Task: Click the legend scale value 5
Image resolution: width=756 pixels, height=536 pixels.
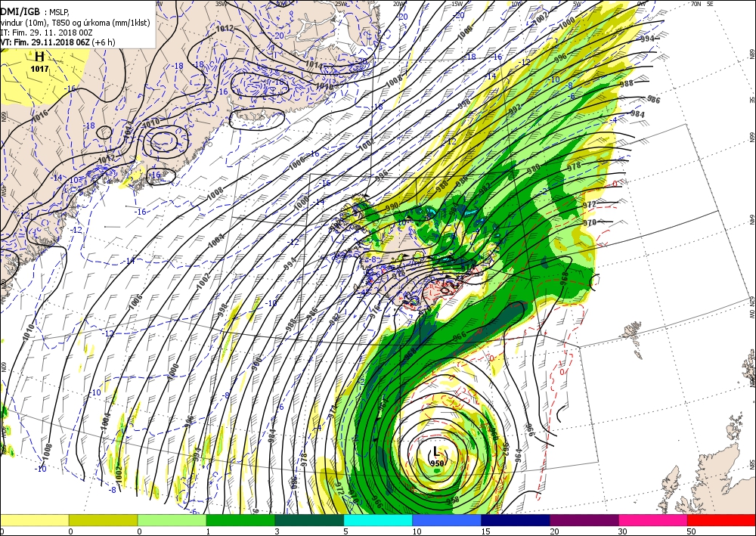Action: pos(346,531)
